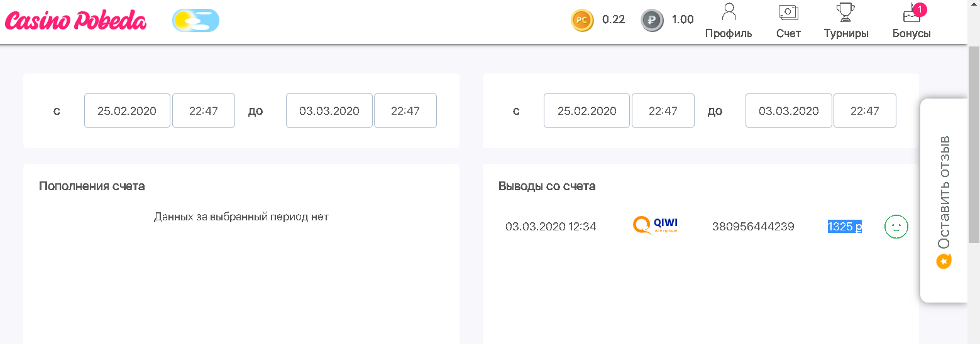Select withdrawals end date 03.03.2020 field

[789, 110]
